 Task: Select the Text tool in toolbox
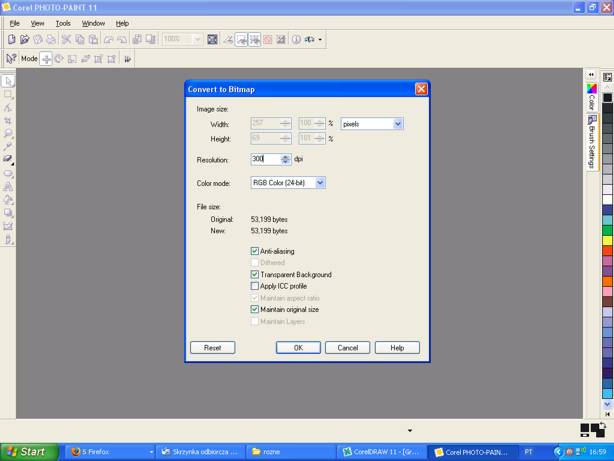point(9,186)
